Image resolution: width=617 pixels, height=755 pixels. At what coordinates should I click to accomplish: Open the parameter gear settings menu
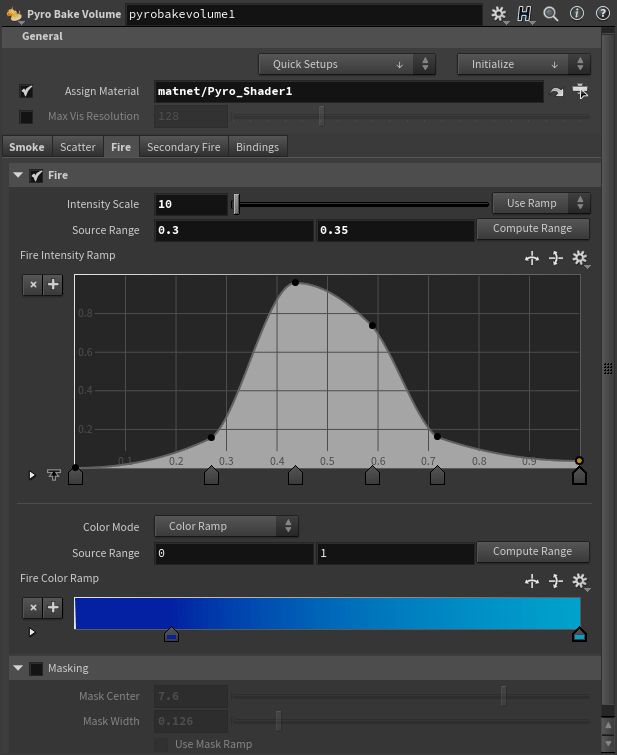tap(499, 14)
